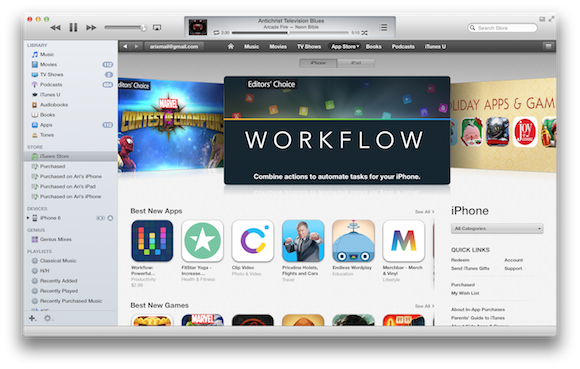This screenshot has height=369, width=580.
Task: Skip to previous track with rewind button
Action: 55,28
